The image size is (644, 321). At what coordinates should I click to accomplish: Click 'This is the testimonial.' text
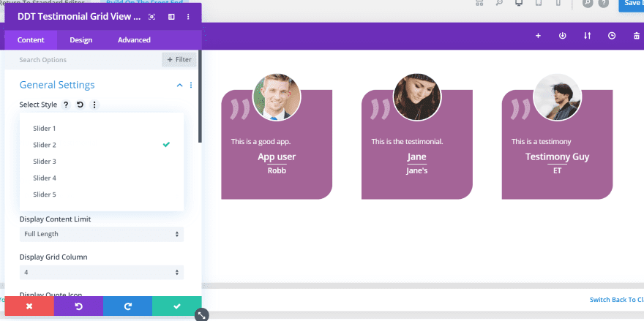(x=408, y=142)
